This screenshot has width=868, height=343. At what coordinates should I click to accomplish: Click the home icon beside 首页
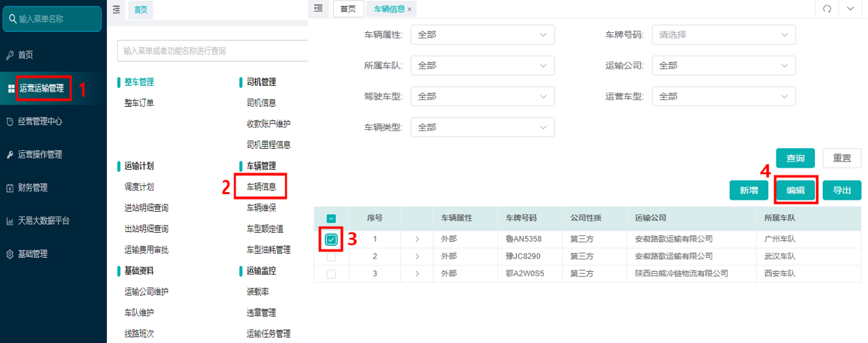point(10,55)
